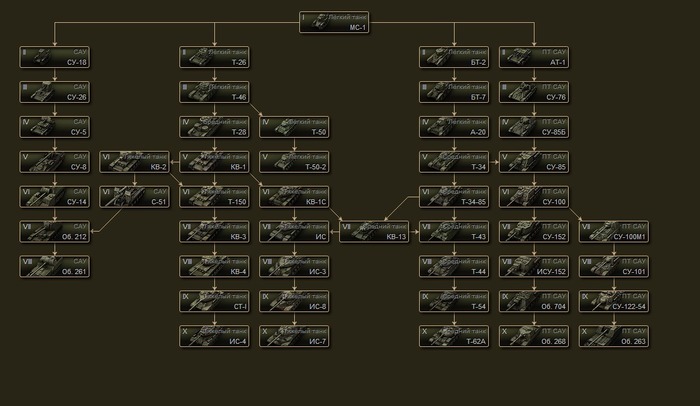The height and width of the screenshot is (406, 700).
Task: Pick the Об. 263 tank destroyer icon
Action: [x=614, y=336]
